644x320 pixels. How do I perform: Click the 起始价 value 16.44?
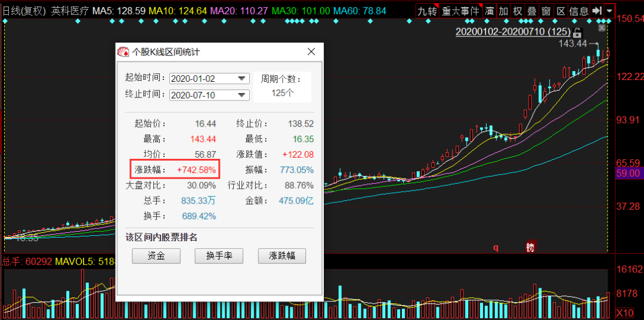[x=206, y=124]
